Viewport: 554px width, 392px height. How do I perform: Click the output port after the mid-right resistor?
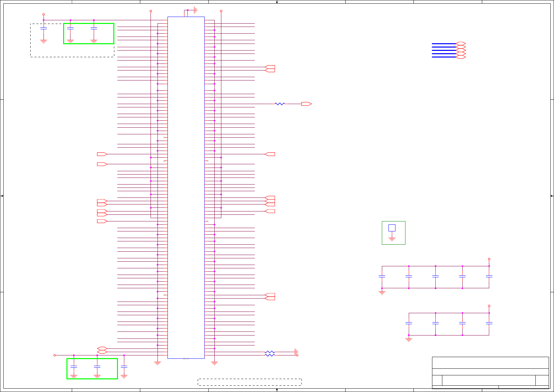306,104
